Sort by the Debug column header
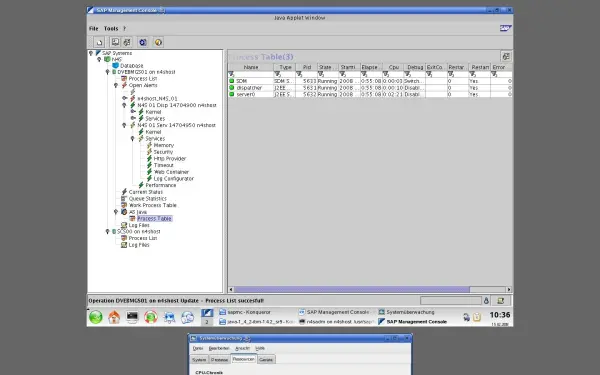Image resolution: width=600 pixels, height=375 pixels. coord(415,67)
